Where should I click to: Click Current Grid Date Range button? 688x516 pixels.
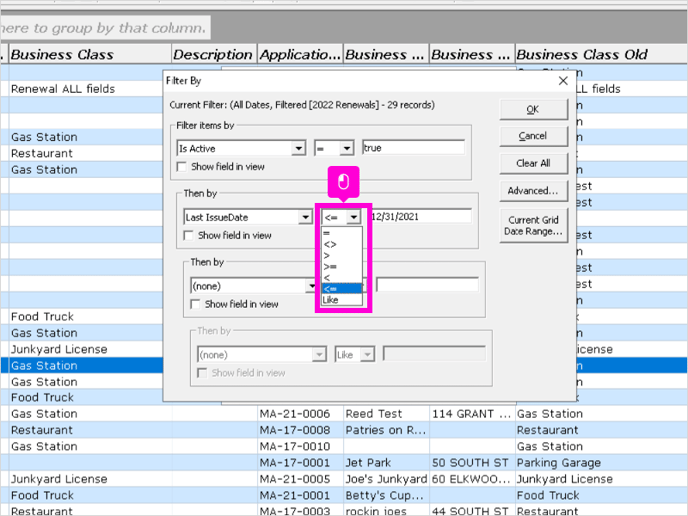[533, 226]
